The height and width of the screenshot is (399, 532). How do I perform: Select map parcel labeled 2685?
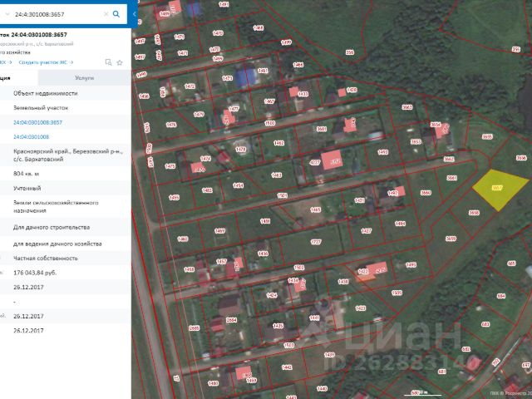(x=194, y=328)
